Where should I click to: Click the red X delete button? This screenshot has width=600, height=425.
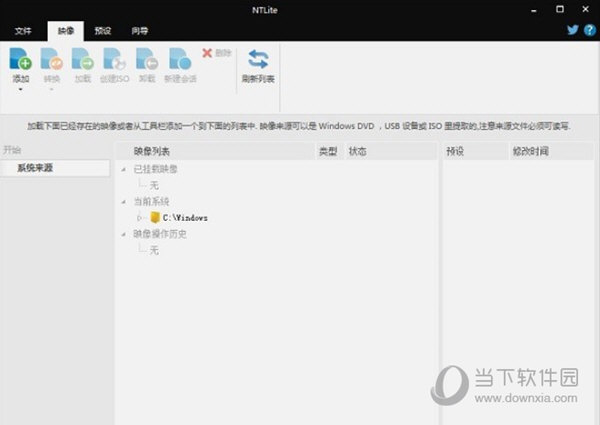[x=207, y=53]
